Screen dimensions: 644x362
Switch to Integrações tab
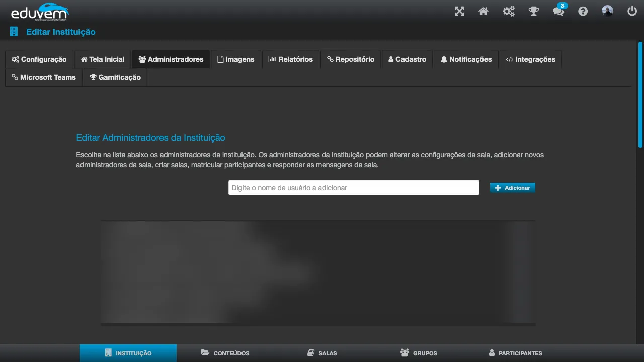[531, 59]
